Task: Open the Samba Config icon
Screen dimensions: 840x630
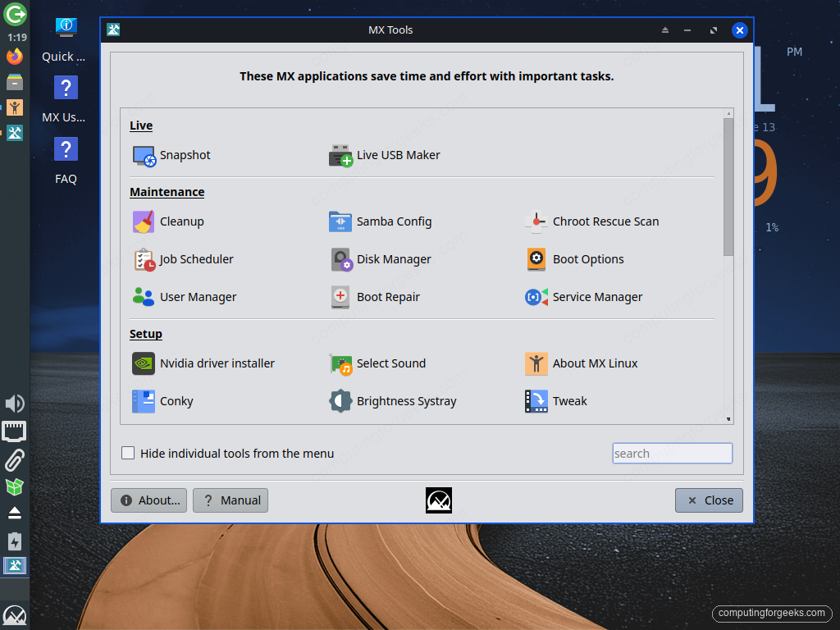Action: (x=340, y=221)
